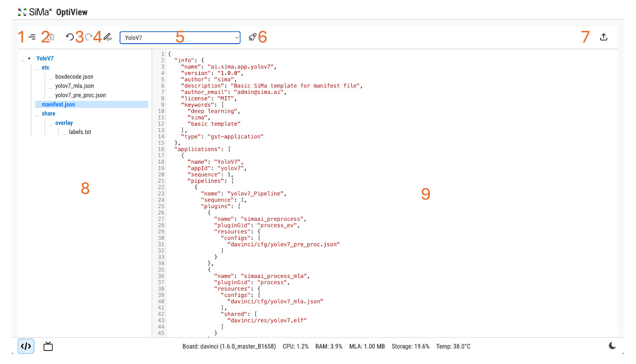Collapse the YoloV7 root folder
This screenshot has width=636, height=364.
pos(45,58)
